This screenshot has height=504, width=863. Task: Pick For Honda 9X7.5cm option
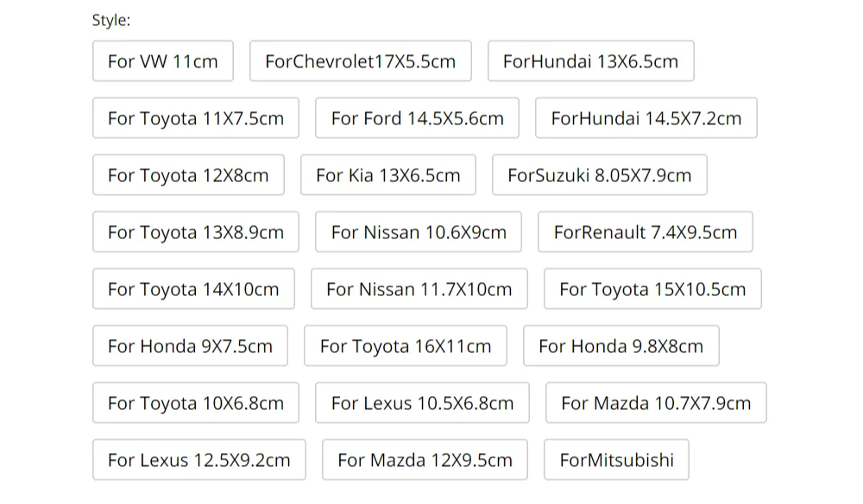pyautogui.click(x=191, y=346)
